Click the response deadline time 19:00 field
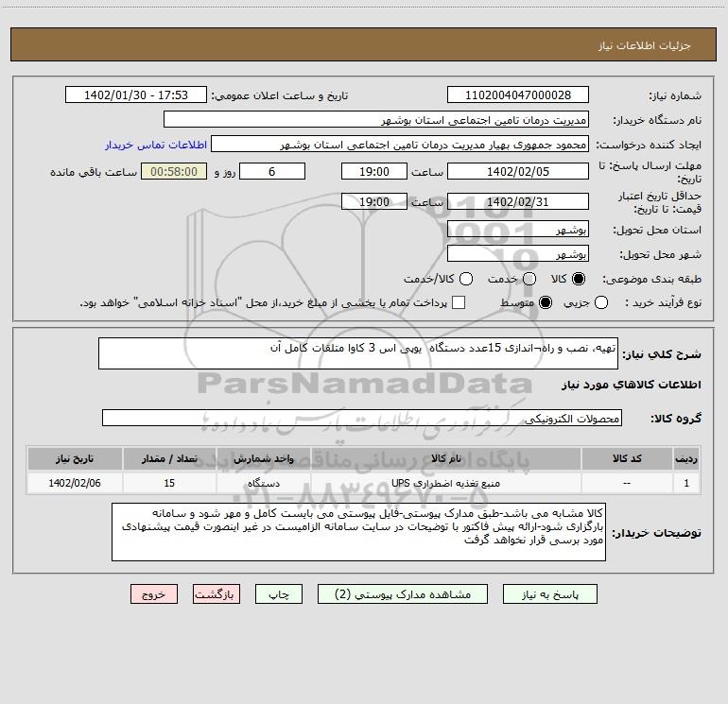 (x=374, y=172)
